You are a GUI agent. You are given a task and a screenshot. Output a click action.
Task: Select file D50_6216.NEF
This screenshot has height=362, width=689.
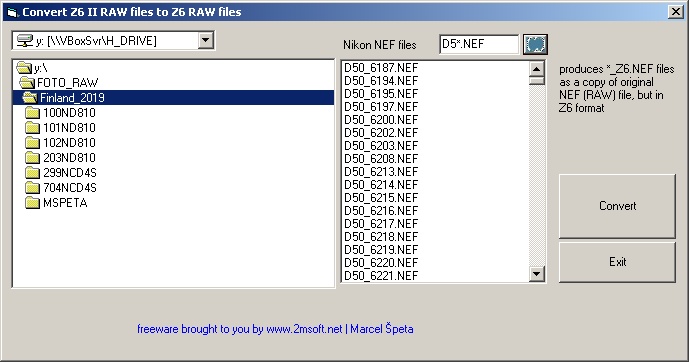[x=381, y=210]
